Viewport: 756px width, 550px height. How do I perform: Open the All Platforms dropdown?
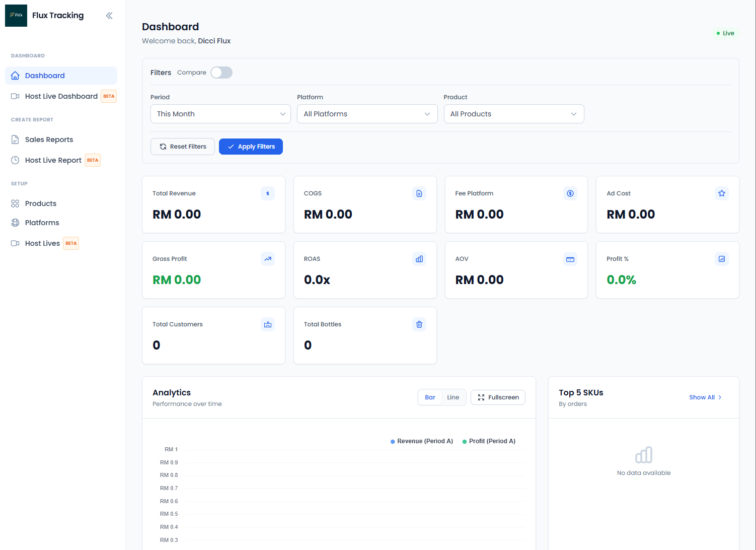click(x=366, y=114)
